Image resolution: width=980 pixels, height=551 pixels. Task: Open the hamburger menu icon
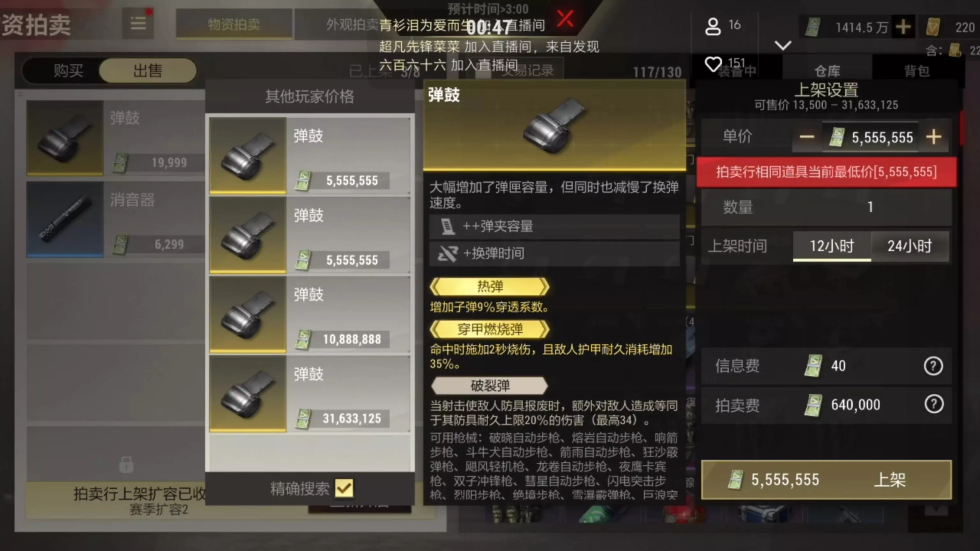pos(138,24)
